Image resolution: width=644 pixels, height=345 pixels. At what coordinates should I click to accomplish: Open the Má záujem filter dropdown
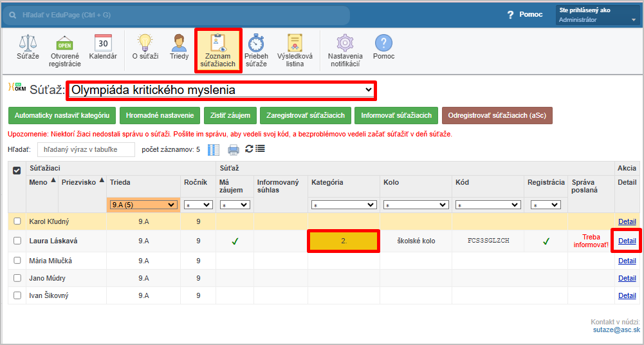coord(235,205)
